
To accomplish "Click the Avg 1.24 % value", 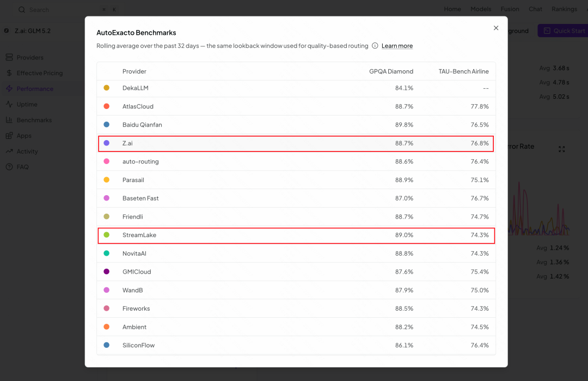I will 553,248.
